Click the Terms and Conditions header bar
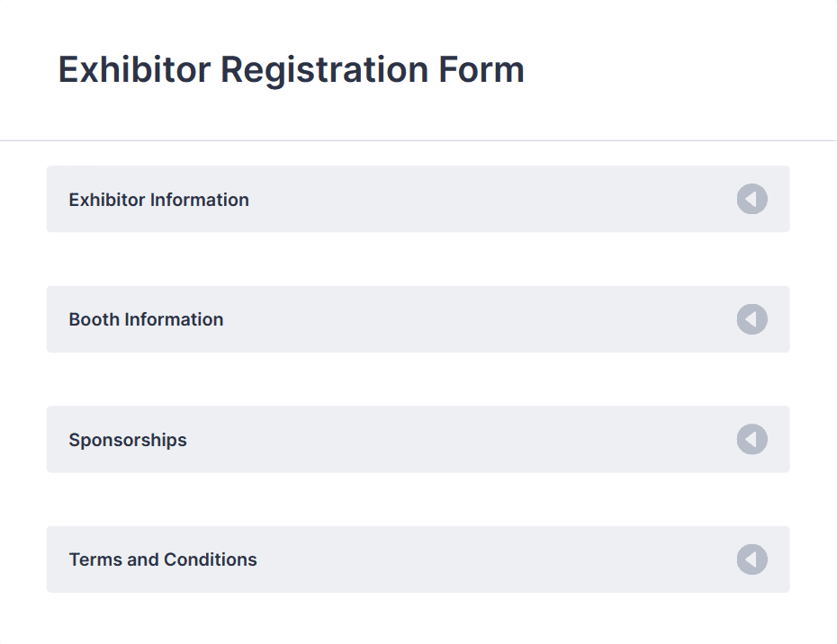The image size is (837, 644). tap(417, 559)
